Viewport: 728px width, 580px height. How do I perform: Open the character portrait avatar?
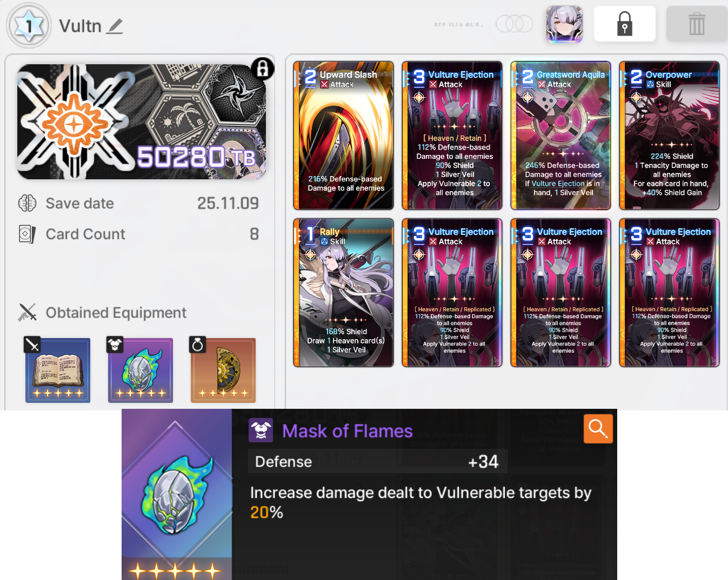coord(564,24)
